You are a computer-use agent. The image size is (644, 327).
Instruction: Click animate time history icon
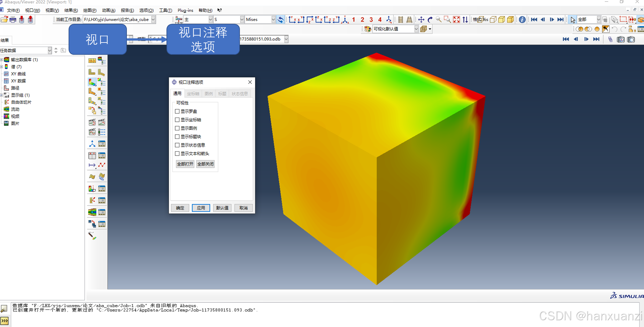click(102, 122)
